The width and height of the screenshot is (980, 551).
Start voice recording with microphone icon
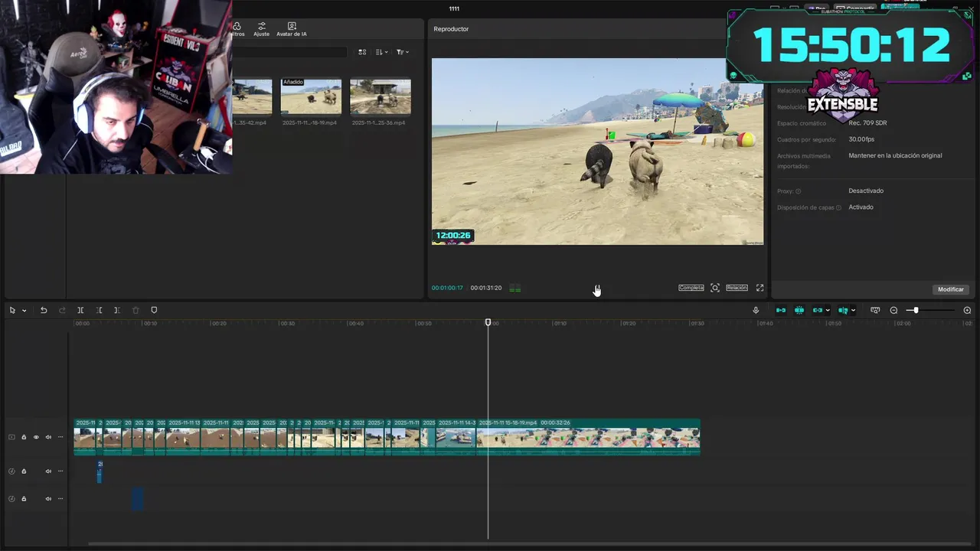point(756,310)
